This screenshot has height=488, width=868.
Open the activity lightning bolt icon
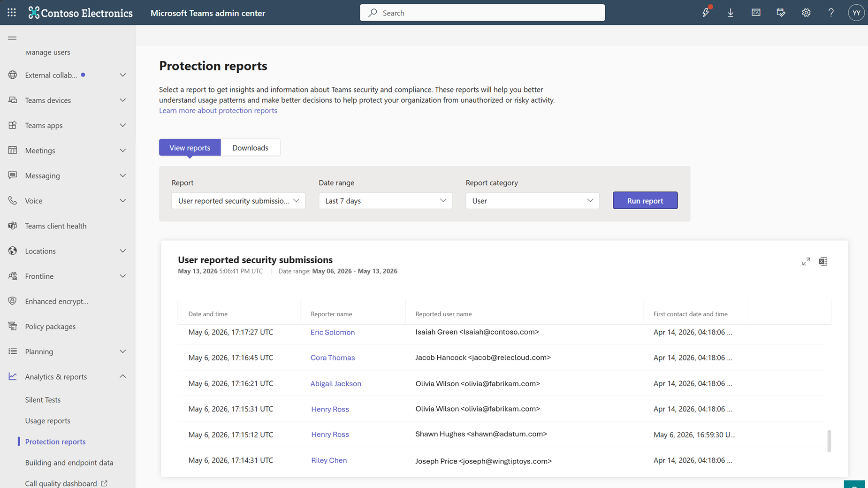pos(706,13)
